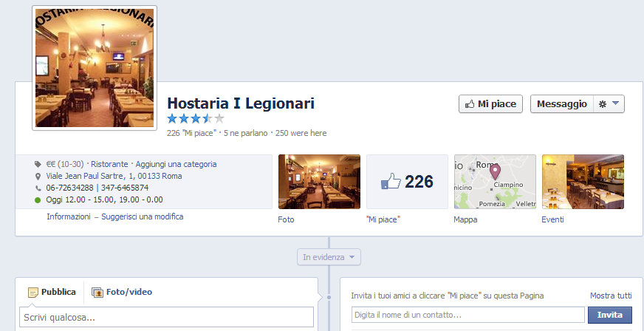Click the Foto label link

pos(286,219)
